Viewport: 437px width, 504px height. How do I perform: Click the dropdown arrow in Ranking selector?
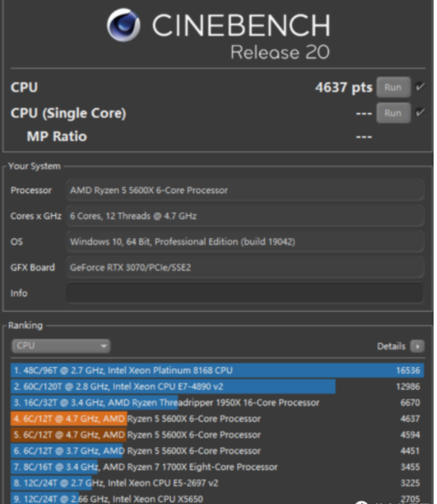[x=104, y=346]
